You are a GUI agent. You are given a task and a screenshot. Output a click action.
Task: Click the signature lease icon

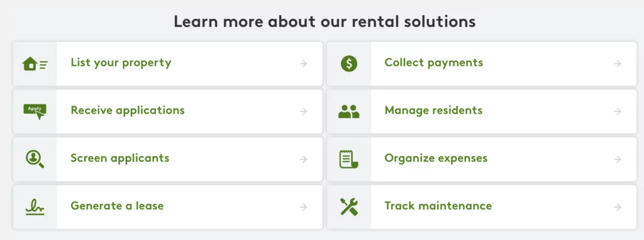pos(35,207)
